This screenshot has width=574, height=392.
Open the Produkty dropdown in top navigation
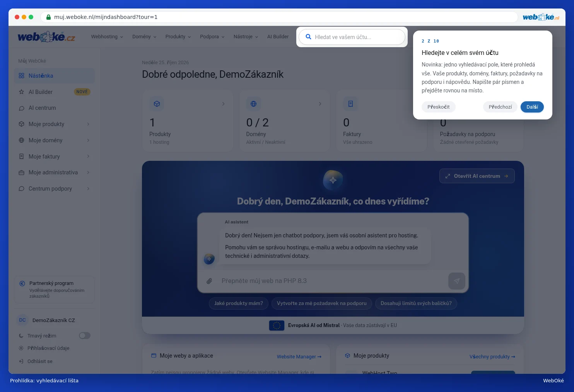point(178,37)
